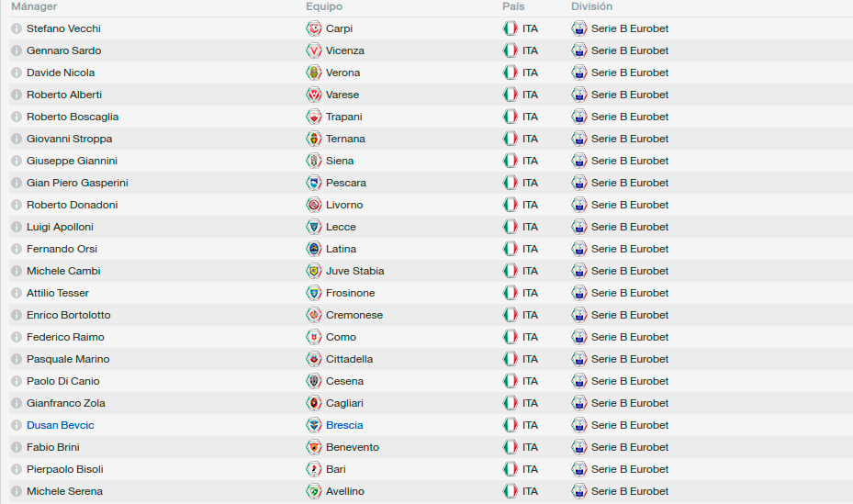
Task: Click Serie B Eurobet in Avellino row
Action: pyautogui.click(x=630, y=491)
